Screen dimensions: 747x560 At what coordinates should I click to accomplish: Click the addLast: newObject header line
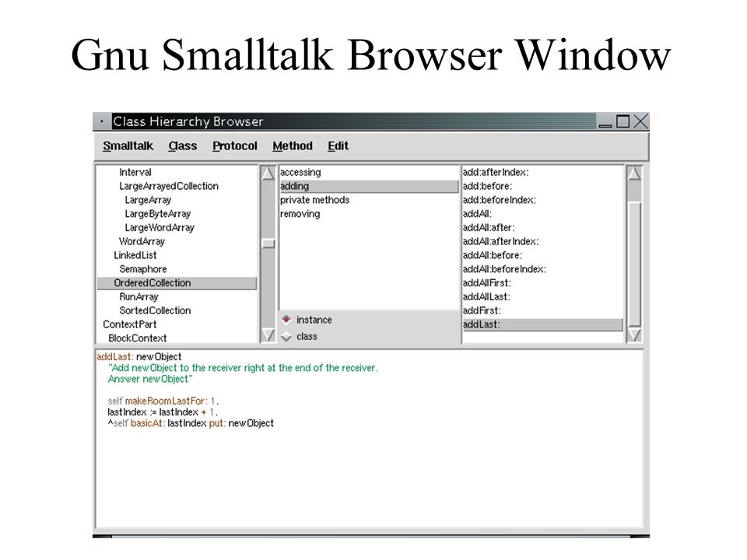(139, 356)
